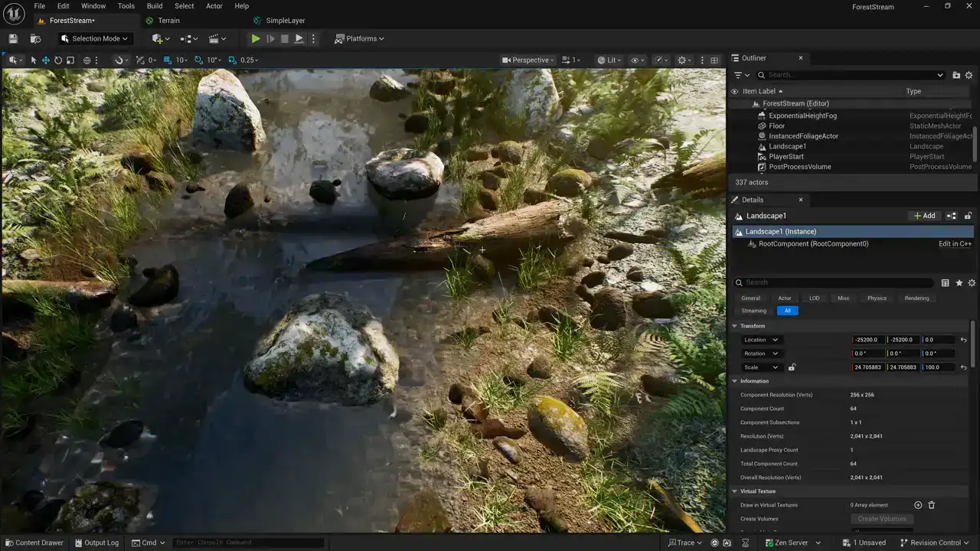The image size is (980, 551).
Task: Click the Add component button
Action: point(924,216)
